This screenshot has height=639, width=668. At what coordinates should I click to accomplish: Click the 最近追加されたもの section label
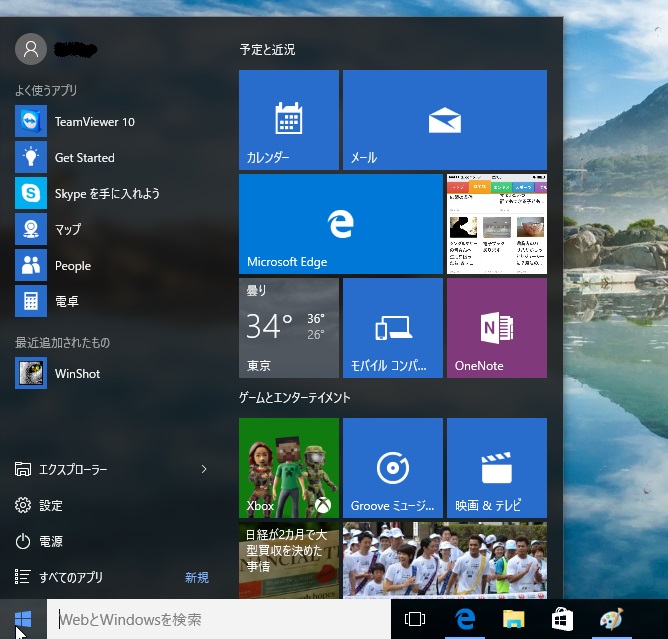click(62, 343)
